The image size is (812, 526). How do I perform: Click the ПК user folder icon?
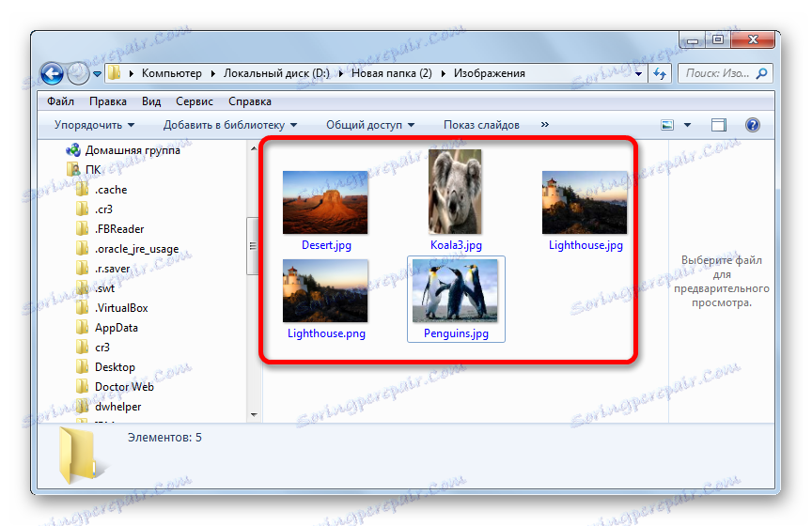pyautogui.click(x=73, y=169)
